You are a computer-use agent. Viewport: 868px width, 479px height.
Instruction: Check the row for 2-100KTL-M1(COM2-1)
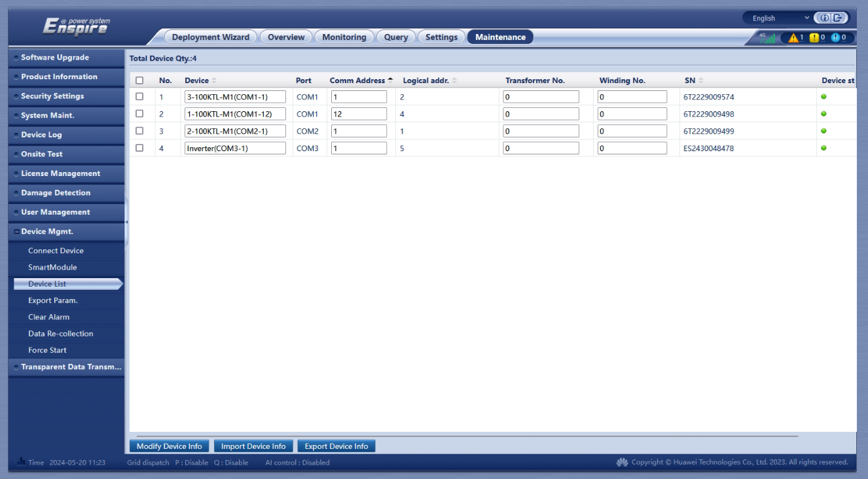coord(139,130)
